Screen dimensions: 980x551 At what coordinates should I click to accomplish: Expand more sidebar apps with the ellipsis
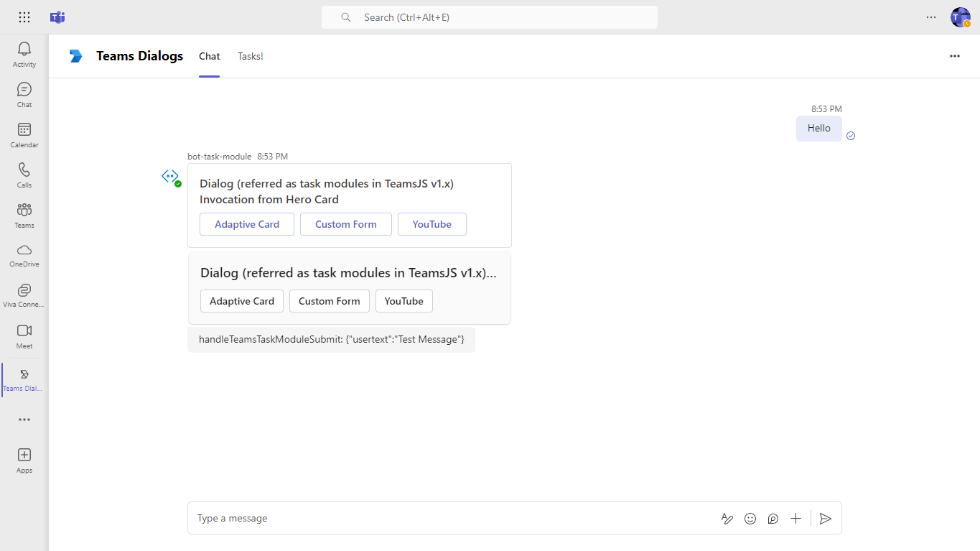[x=24, y=419]
